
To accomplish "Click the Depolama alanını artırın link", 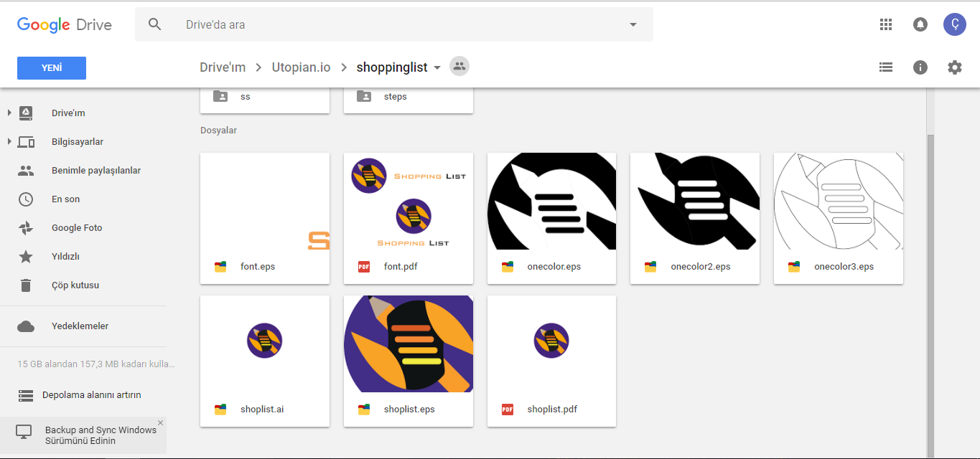I will click(x=91, y=395).
